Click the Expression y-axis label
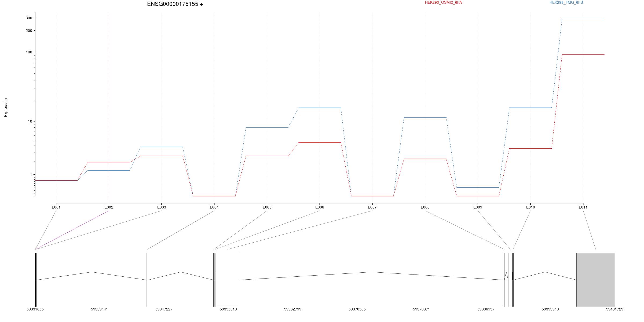644x322 pixels. (x=6, y=107)
